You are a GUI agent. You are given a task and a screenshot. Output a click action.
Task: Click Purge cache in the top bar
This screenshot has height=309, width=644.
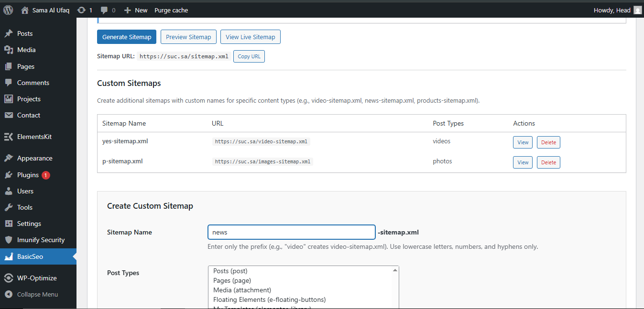click(171, 10)
